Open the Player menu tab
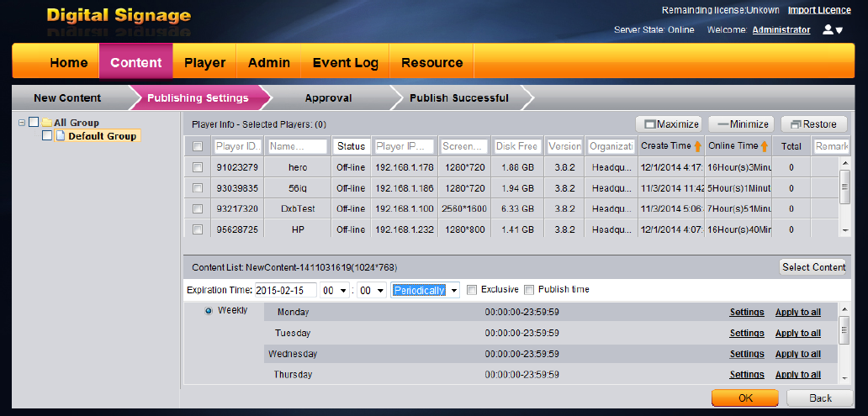Viewport: 868px width, 416px height. 205,62
